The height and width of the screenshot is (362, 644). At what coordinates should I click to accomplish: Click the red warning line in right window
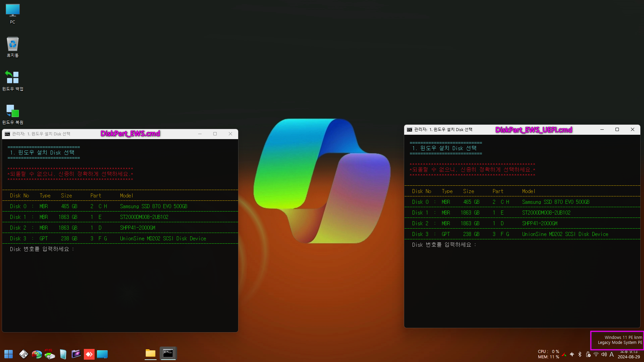point(472,170)
